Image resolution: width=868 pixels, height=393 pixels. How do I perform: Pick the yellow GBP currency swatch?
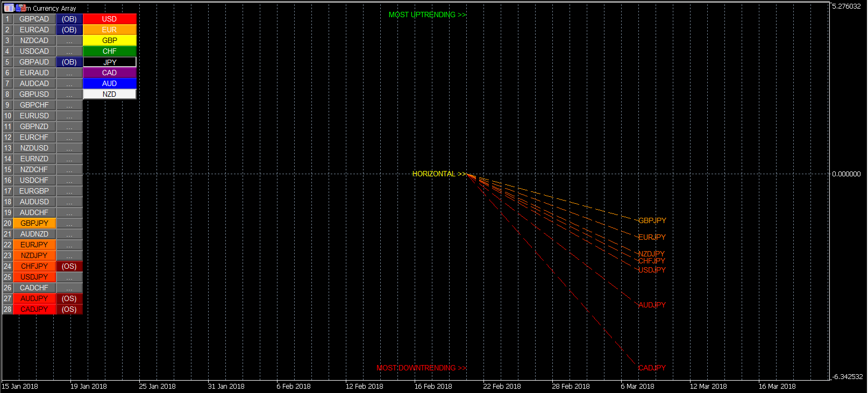(109, 40)
